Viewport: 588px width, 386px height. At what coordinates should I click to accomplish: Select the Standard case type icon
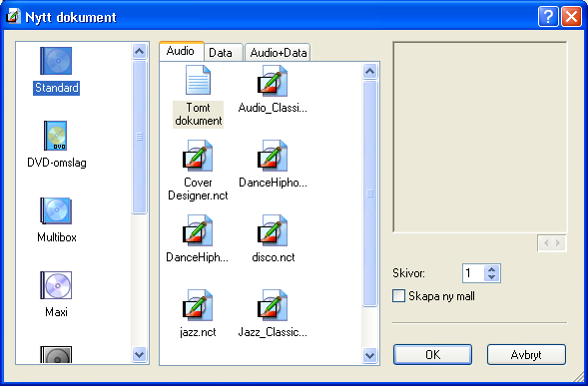click(x=56, y=61)
